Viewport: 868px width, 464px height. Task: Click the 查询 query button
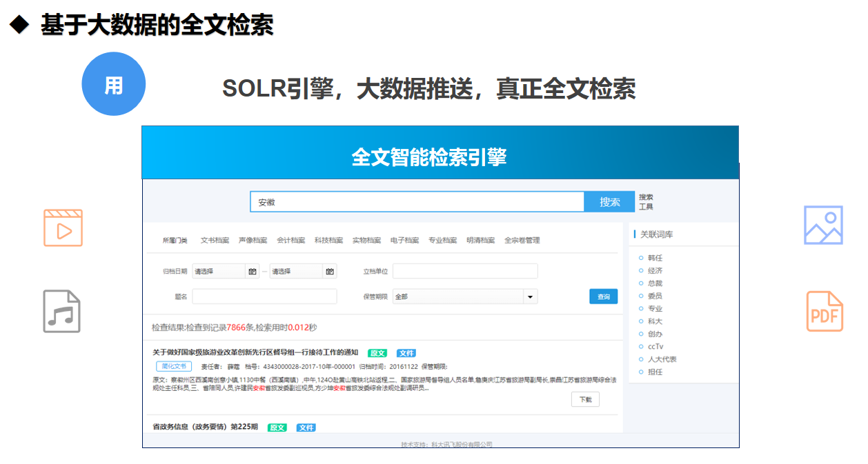[x=603, y=296]
